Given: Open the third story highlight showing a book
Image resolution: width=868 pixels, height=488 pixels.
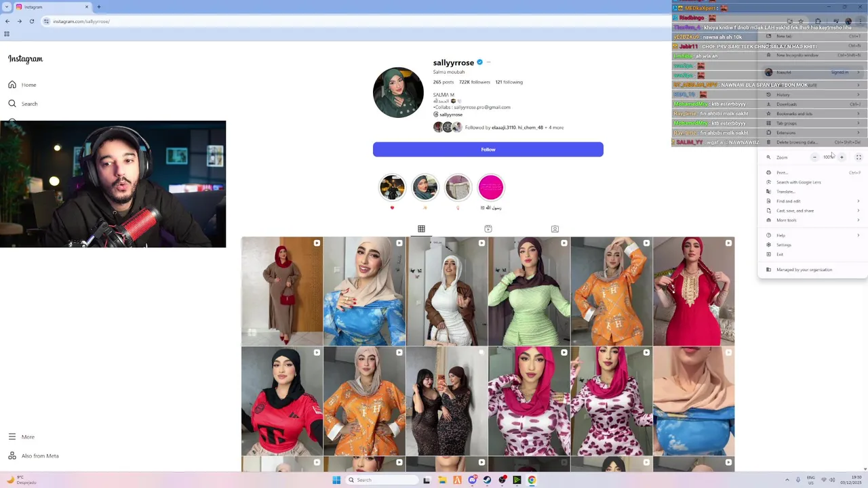Looking at the screenshot, I should point(458,188).
